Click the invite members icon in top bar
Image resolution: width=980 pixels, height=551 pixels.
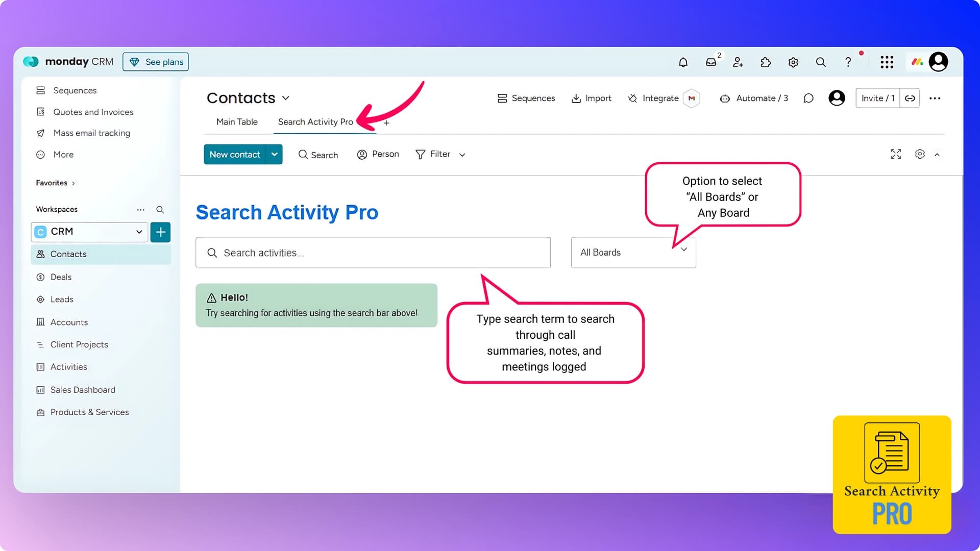click(x=738, y=62)
